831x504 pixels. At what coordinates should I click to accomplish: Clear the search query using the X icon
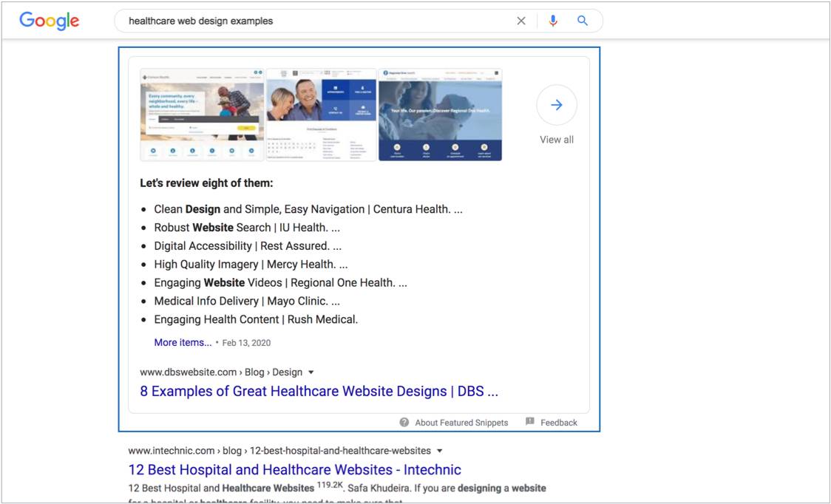521,20
